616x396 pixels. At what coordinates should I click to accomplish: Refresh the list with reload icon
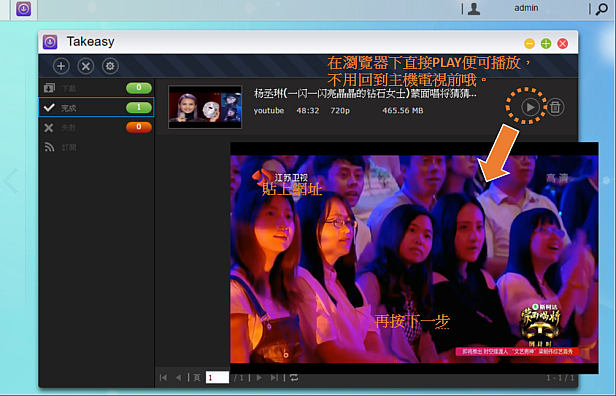[x=294, y=378]
